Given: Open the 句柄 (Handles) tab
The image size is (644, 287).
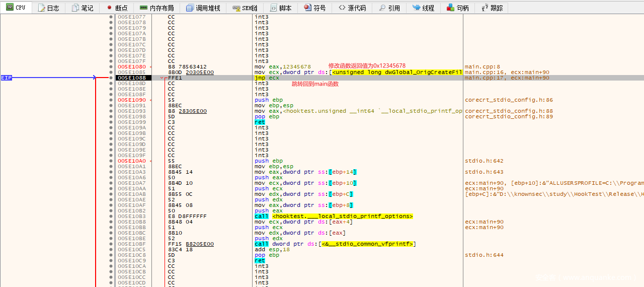Looking at the screenshot, I should [458, 8].
